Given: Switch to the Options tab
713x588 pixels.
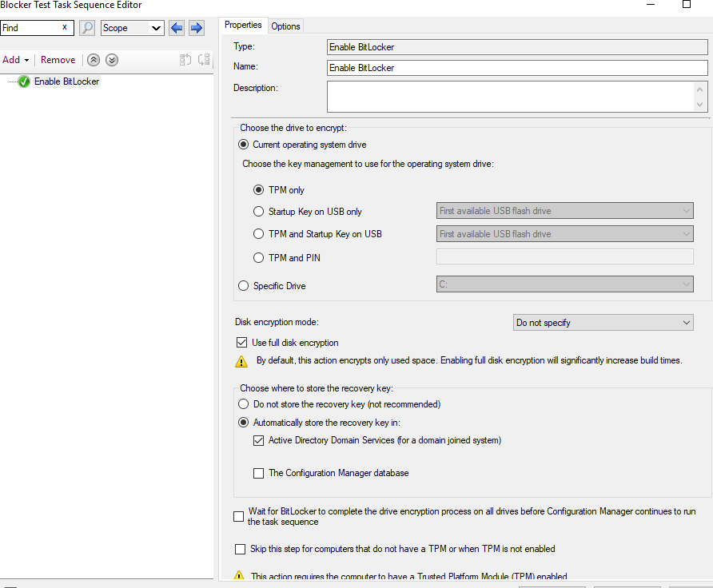Looking at the screenshot, I should point(285,26).
